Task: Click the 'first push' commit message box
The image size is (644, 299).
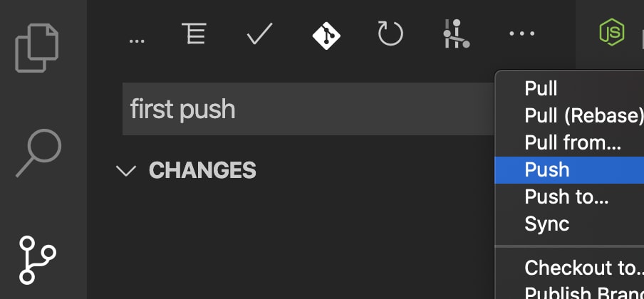Action: (x=308, y=109)
